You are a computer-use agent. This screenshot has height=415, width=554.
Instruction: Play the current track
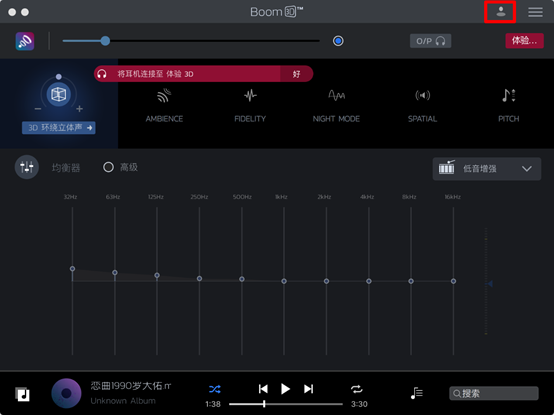point(285,389)
